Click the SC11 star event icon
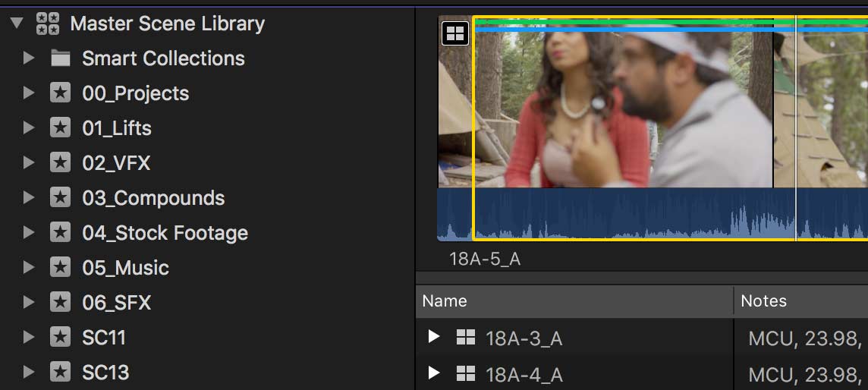Screen dimensions: 868x390 [x=61, y=337]
